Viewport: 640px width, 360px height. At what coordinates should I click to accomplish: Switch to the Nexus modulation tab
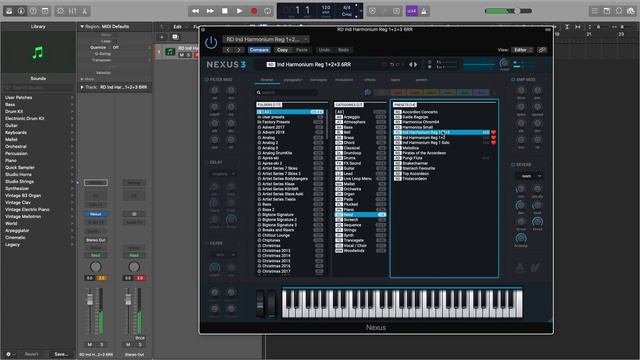click(x=344, y=80)
